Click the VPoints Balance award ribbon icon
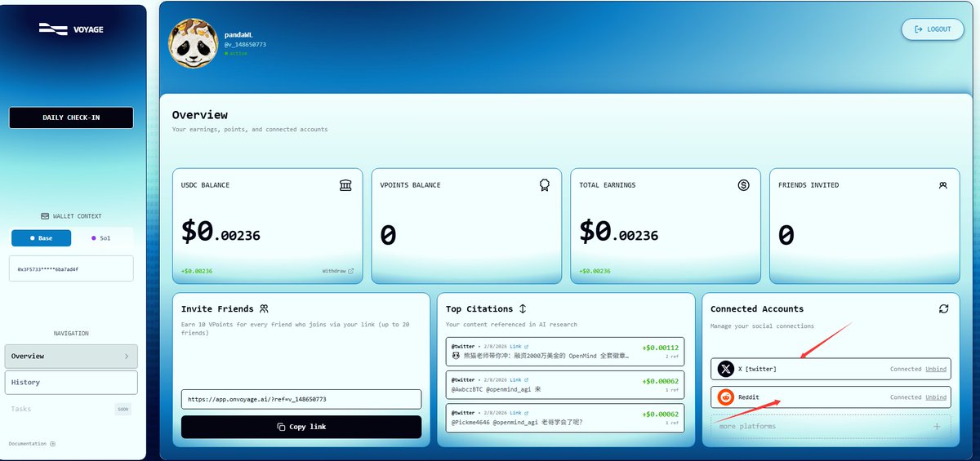Viewport: 980px width, 461px height. 544,185
